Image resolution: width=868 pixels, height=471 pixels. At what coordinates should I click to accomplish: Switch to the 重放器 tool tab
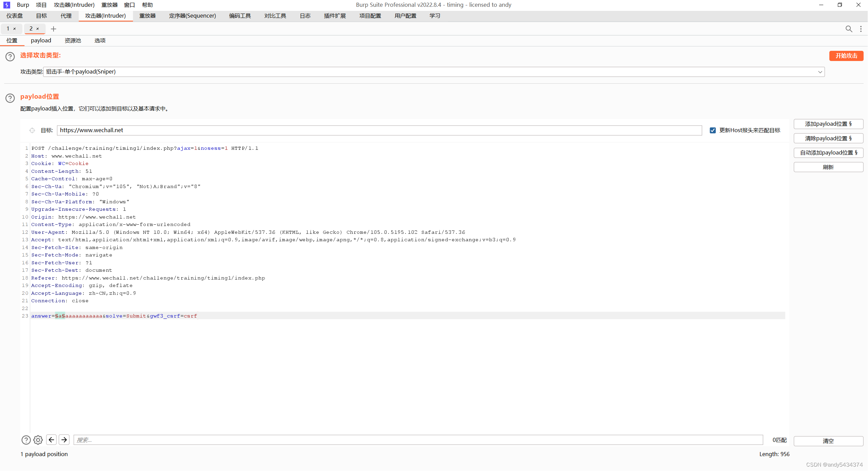click(x=147, y=16)
